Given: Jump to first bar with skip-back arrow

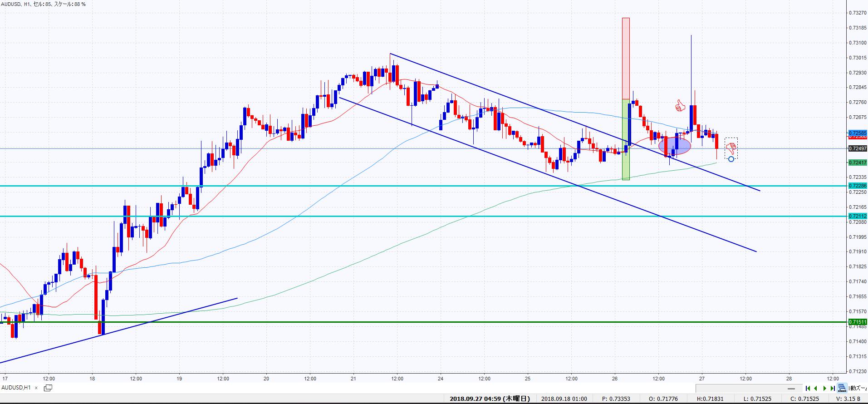Looking at the screenshot, I should click(x=808, y=388).
